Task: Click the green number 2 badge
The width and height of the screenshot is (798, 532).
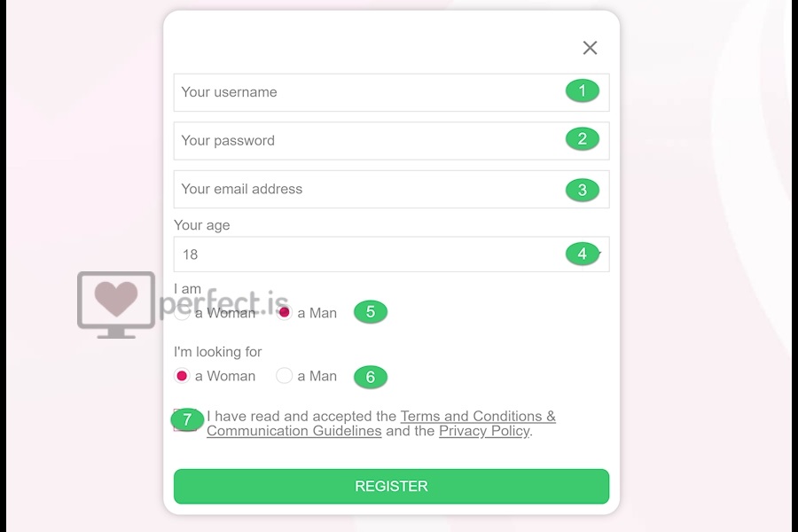Action: 583,139
